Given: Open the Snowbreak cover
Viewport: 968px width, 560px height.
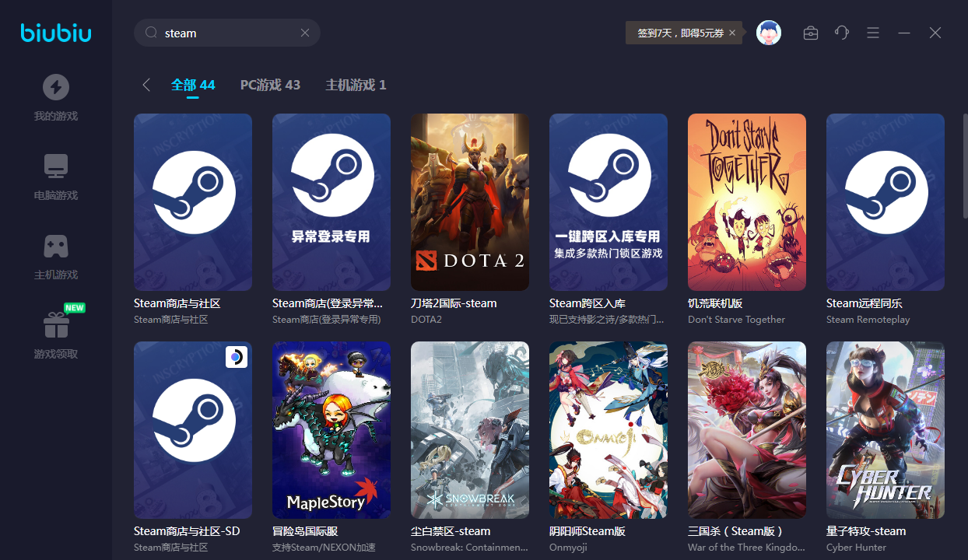Looking at the screenshot, I should (x=470, y=430).
